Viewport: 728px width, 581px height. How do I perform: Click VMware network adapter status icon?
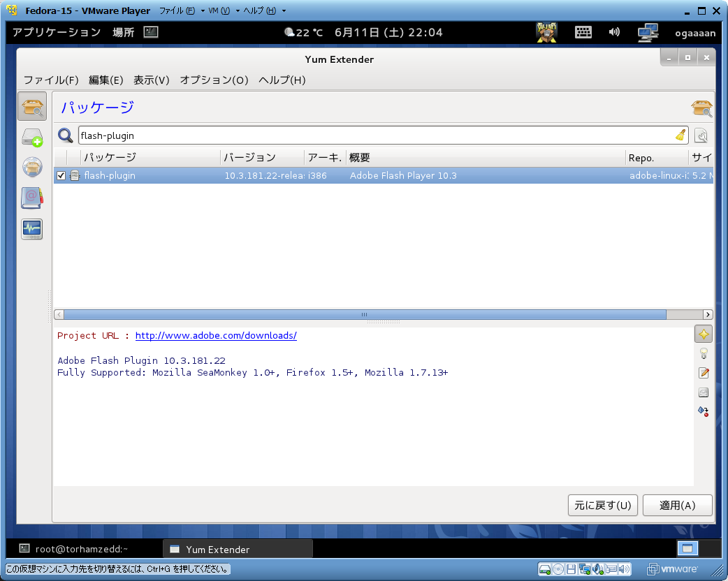585,569
